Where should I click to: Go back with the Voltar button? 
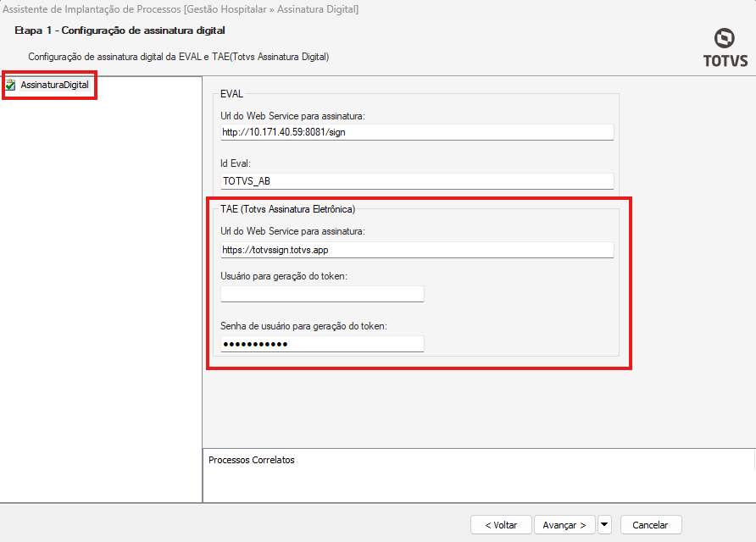click(x=501, y=525)
